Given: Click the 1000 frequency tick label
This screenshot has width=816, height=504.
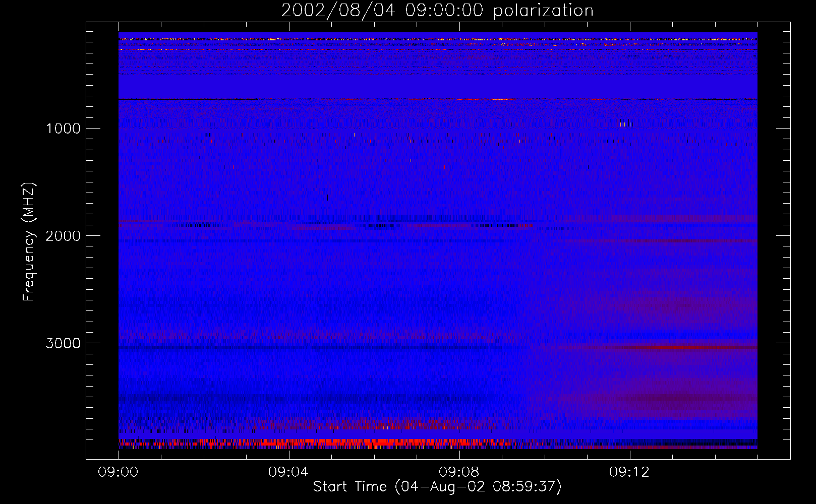Looking at the screenshot, I should tap(63, 129).
